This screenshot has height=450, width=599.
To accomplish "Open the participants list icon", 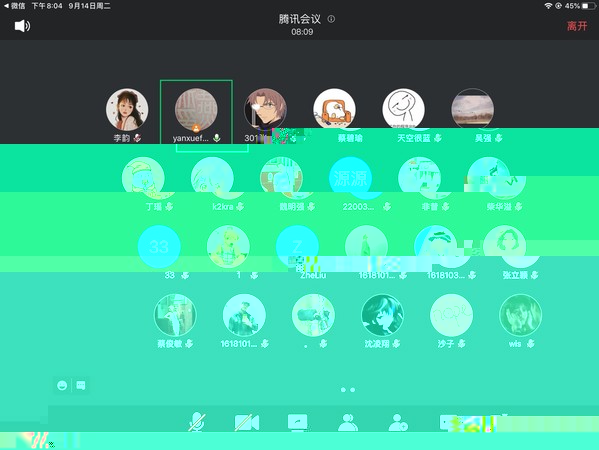I will (348, 422).
